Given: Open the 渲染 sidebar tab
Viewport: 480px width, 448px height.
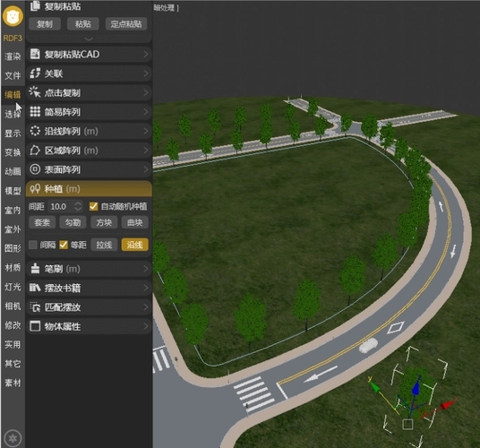Looking at the screenshot, I should click(13, 56).
